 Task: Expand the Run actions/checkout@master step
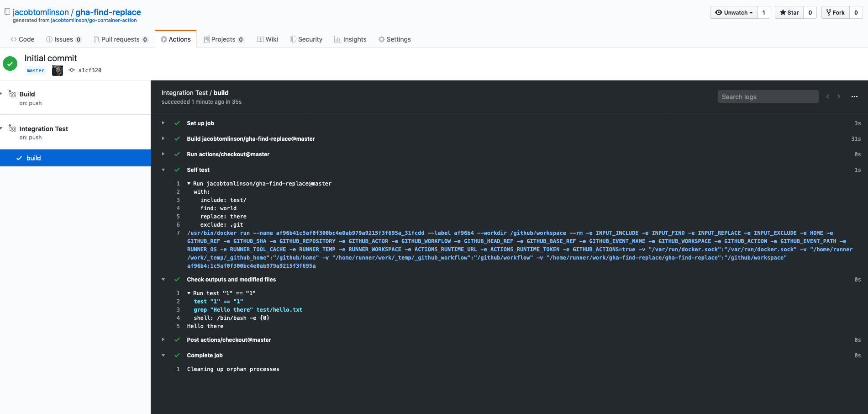point(163,154)
